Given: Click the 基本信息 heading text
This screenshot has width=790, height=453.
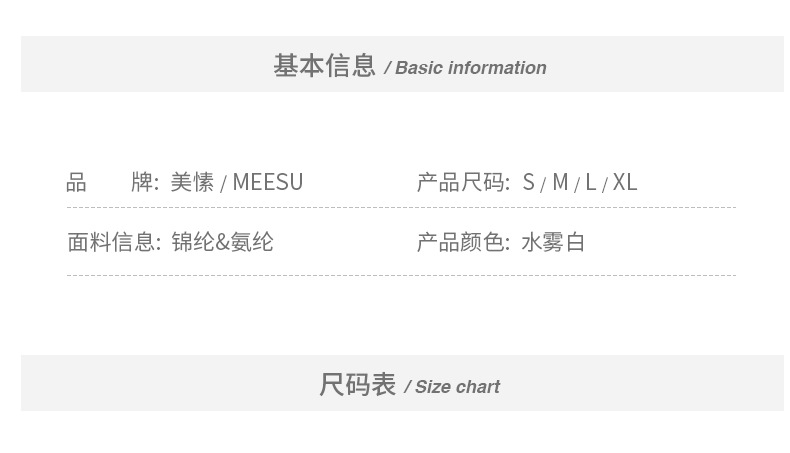Looking at the screenshot, I should tap(324, 66).
